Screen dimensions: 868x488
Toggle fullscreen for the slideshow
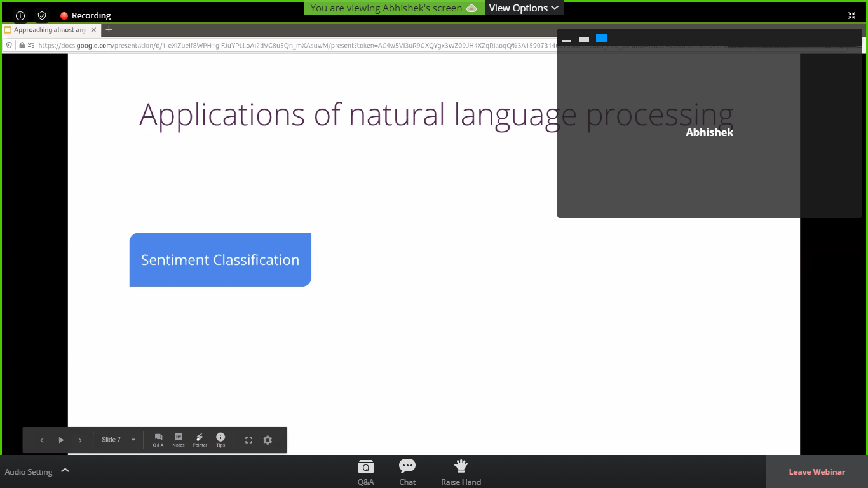pos(248,440)
